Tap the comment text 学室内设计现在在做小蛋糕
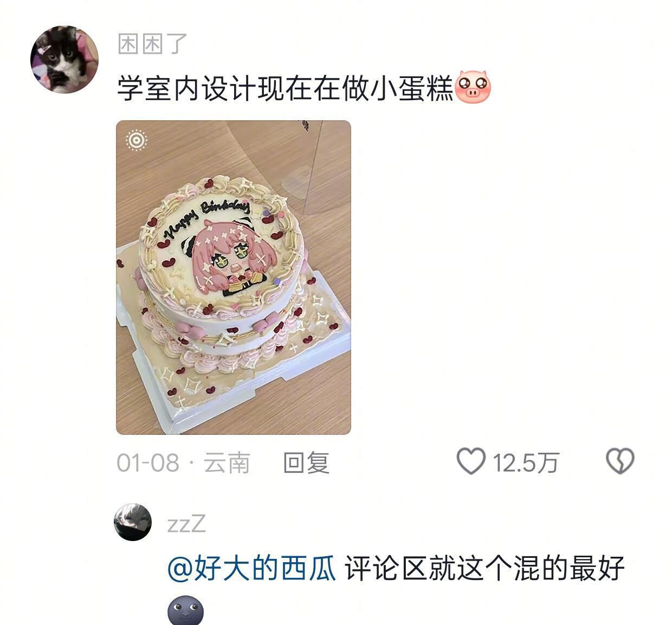The image size is (672, 625). 285,88
